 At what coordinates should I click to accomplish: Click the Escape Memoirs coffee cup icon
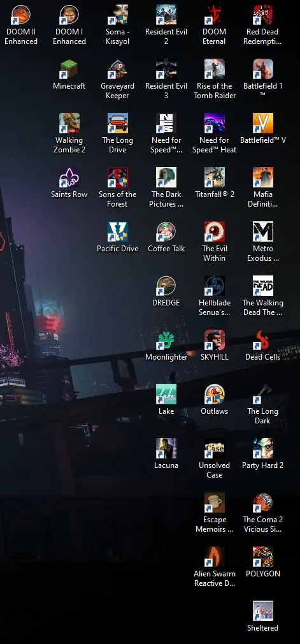215,503
